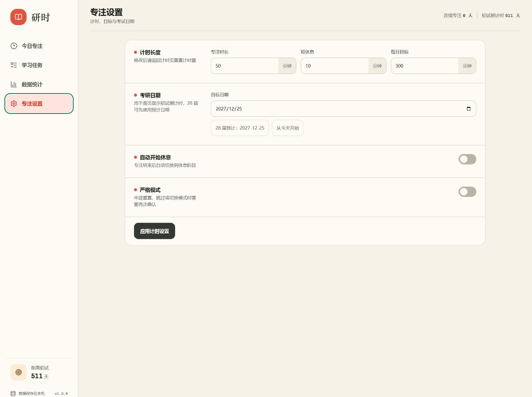
Task: Click the clock icon beside 今日专注
Action: (x=14, y=46)
